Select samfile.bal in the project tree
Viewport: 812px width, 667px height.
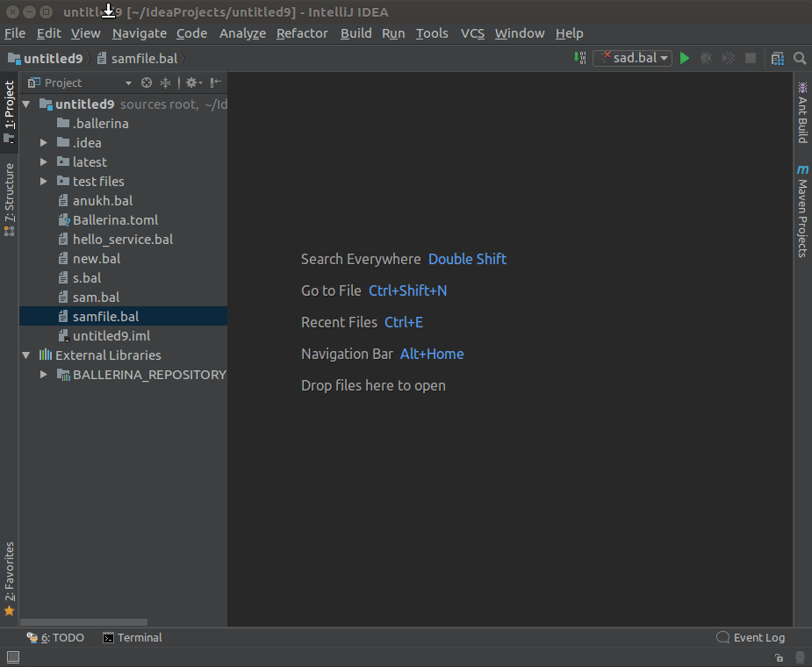point(123,317)
